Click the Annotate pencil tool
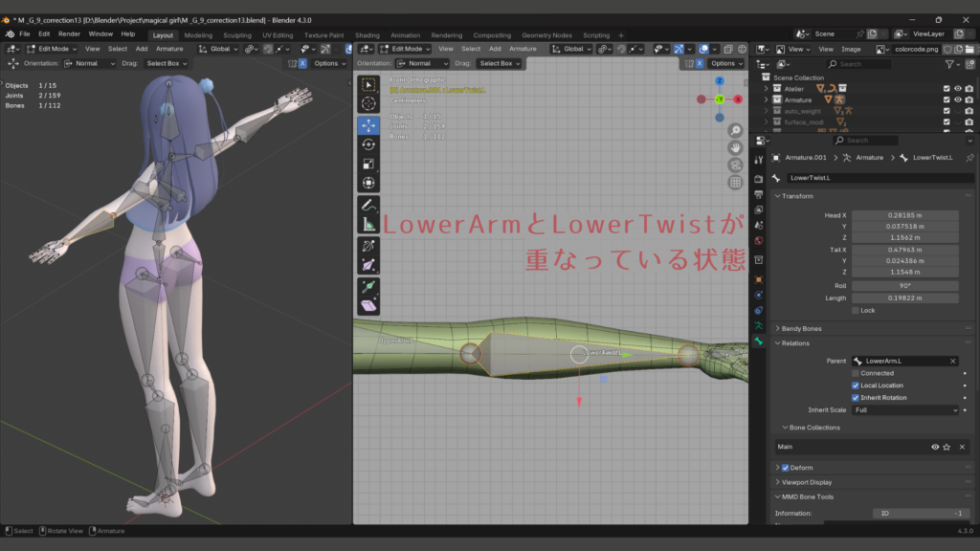This screenshot has height=551, width=980. (368, 205)
